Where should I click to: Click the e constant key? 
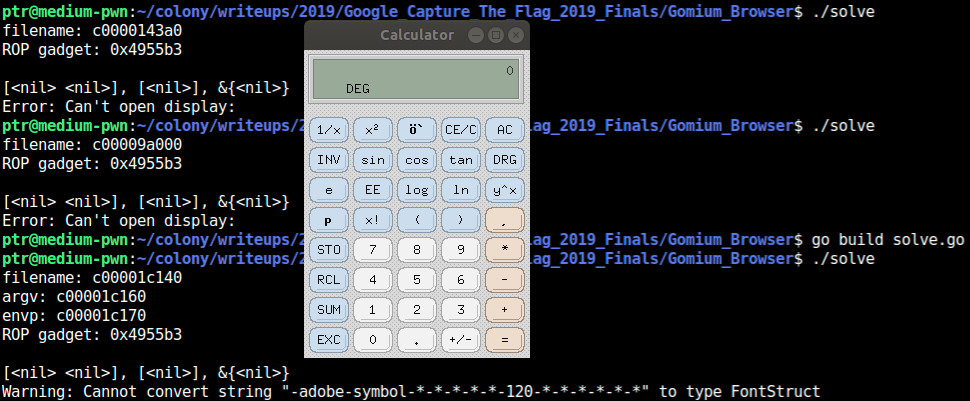point(328,190)
